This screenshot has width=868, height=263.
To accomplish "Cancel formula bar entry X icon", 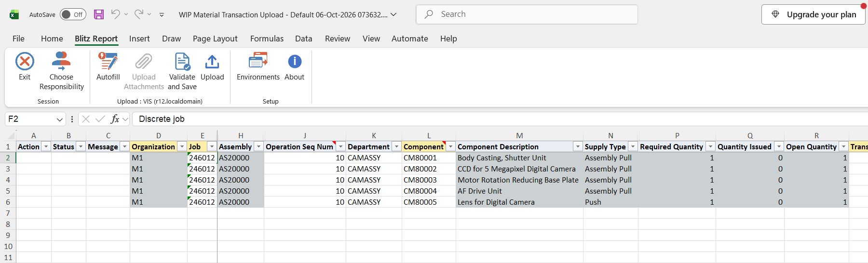I will pyautogui.click(x=86, y=119).
